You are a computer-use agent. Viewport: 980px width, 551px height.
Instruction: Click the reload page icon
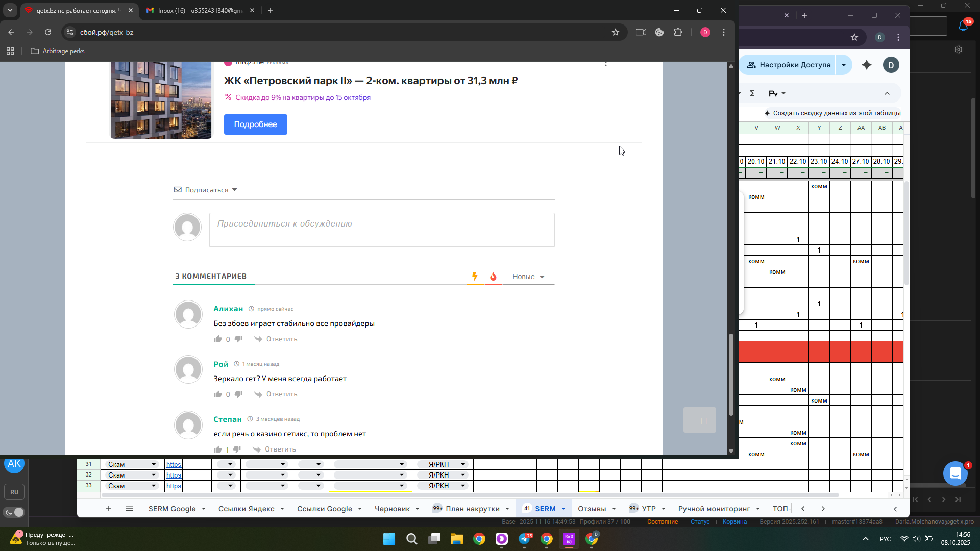pyautogui.click(x=48, y=32)
